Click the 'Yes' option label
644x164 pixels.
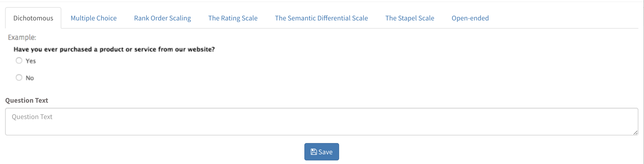31,61
